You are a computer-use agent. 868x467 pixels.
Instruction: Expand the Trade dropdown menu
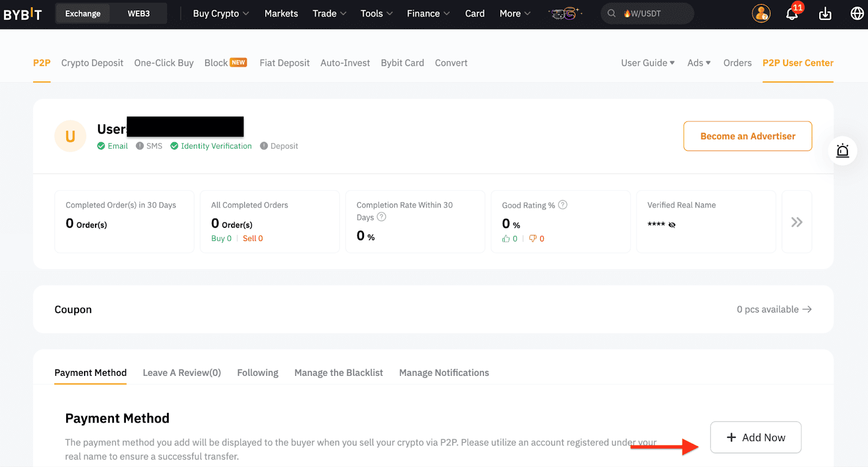[x=329, y=14]
